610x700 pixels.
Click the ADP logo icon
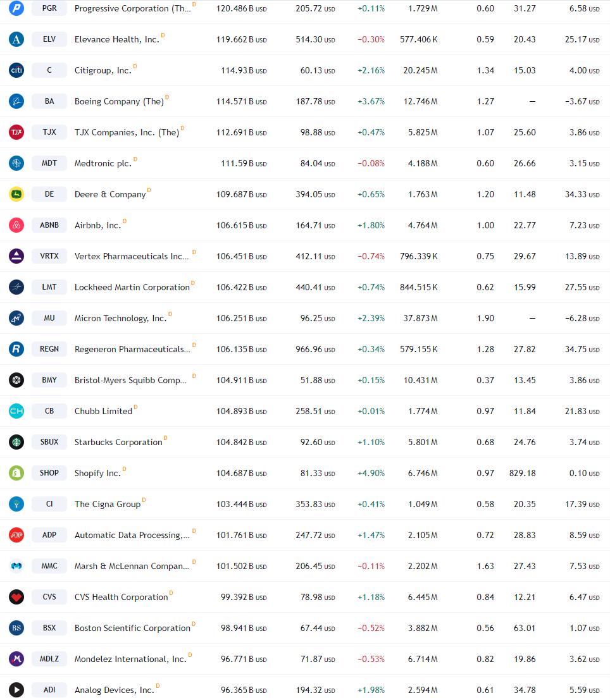[16, 535]
